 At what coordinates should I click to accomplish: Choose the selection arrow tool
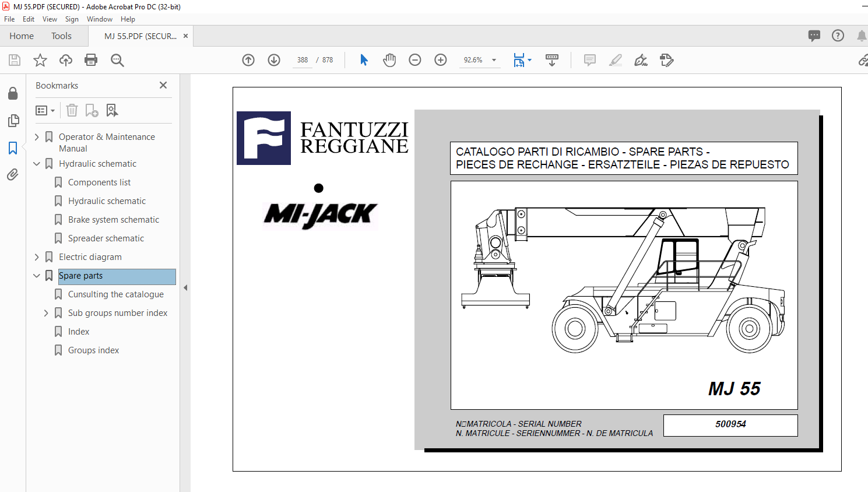pos(364,60)
